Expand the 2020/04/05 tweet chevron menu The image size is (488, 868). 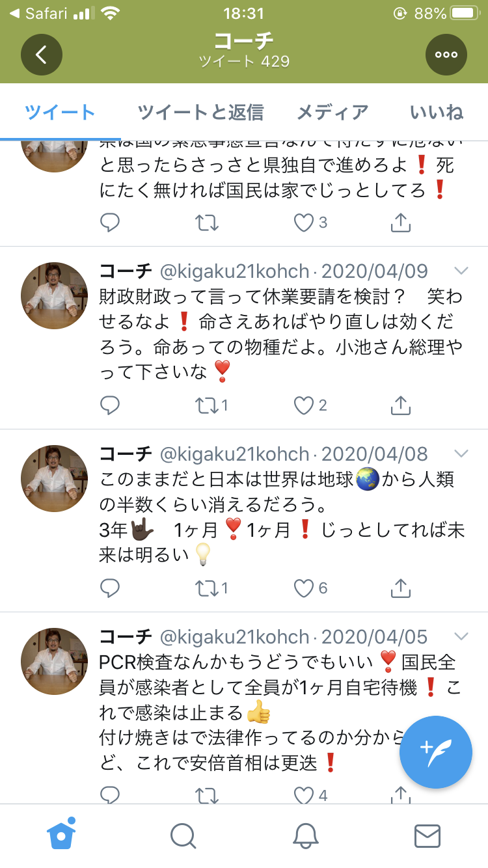pyautogui.click(x=461, y=636)
